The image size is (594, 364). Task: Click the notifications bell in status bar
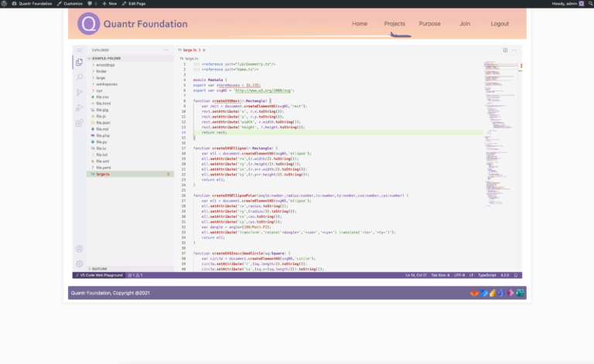(516, 275)
